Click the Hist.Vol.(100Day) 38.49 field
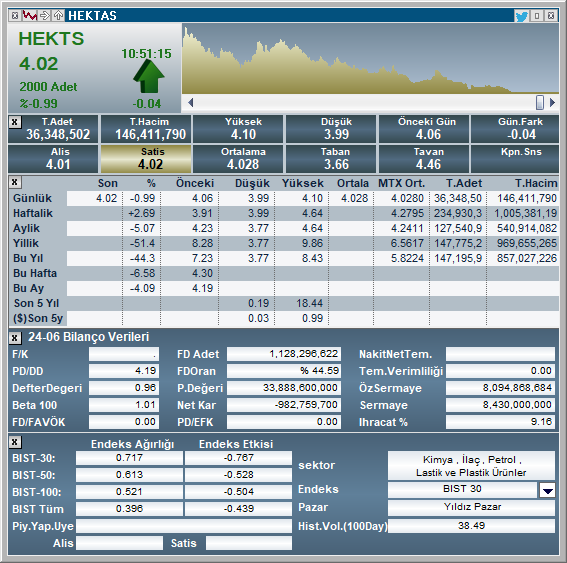This screenshot has height=563, width=567. pyautogui.click(x=472, y=526)
